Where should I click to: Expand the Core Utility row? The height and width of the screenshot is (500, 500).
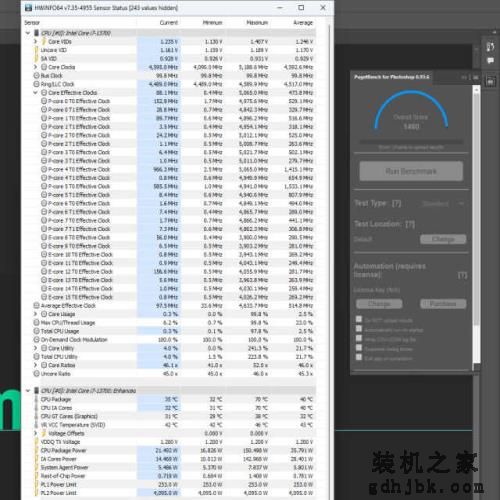[36, 348]
